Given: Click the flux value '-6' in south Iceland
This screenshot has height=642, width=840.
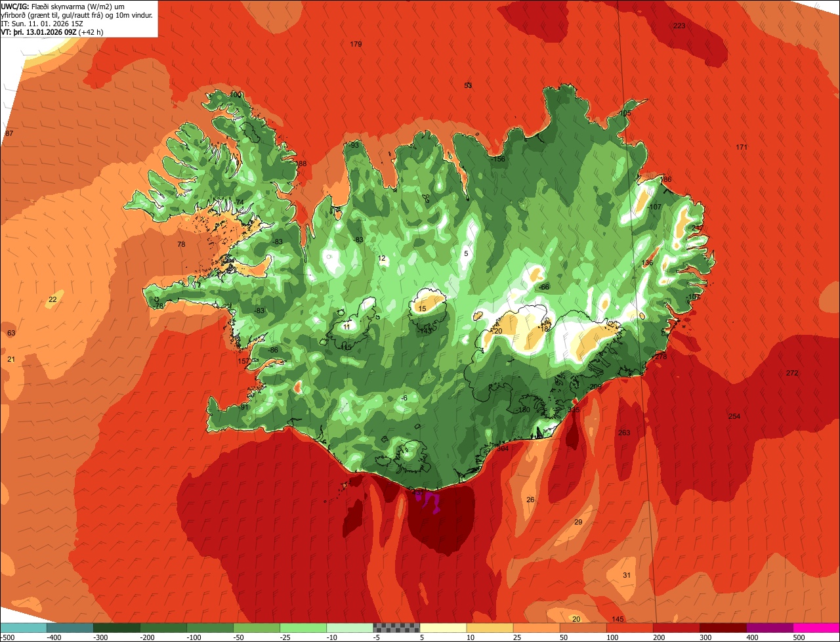Looking at the screenshot, I should pyautogui.click(x=404, y=398).
